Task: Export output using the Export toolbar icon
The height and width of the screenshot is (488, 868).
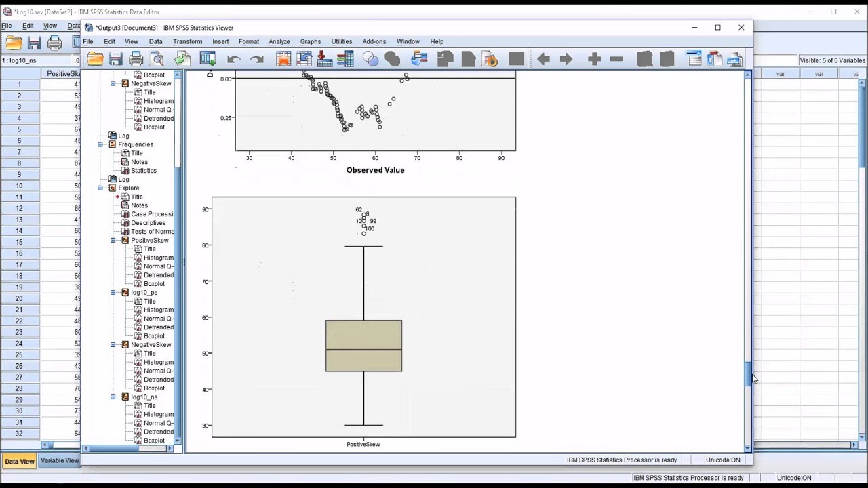Action: [x=182, y=59]
